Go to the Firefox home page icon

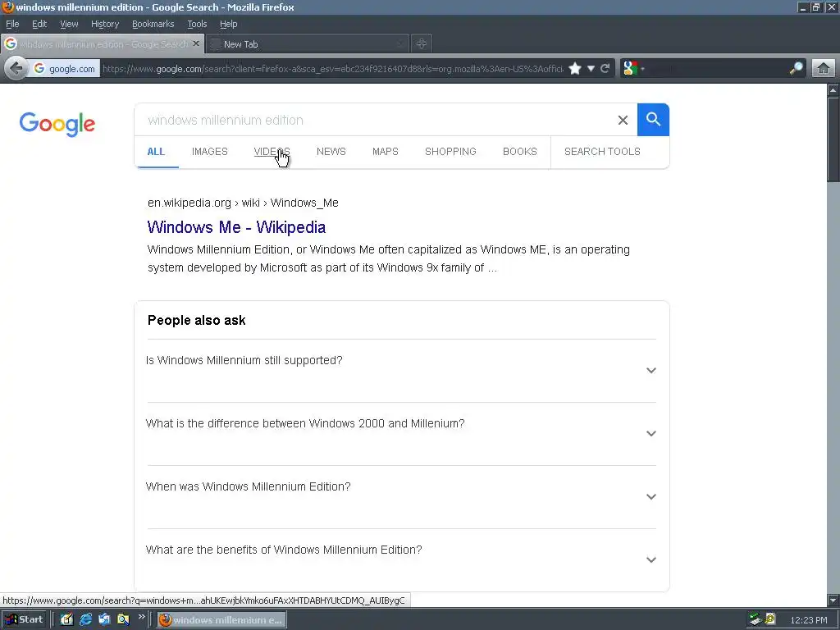coord(824,69)
